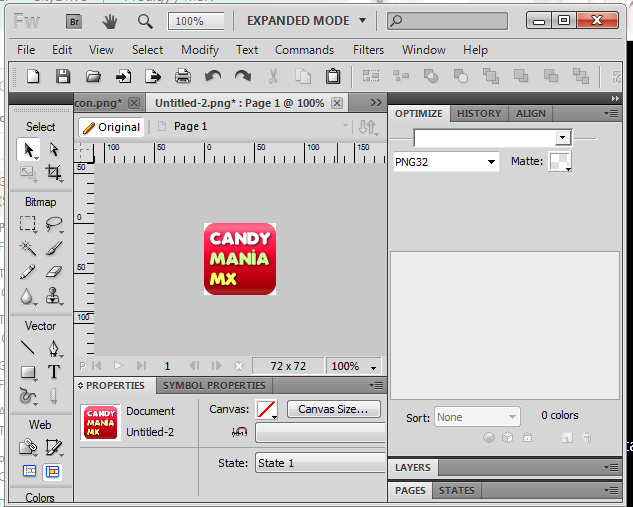Image resolution: width=633 pixels, height=507 pixels.
Task: Open the Optimize panel options menu
Action: pyautogui.click(x=611, y=113)
